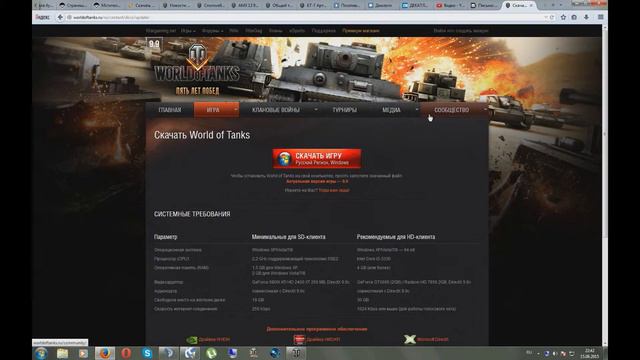Open the clock in the system tray
The image size is (640, 360).
point(590,353)
